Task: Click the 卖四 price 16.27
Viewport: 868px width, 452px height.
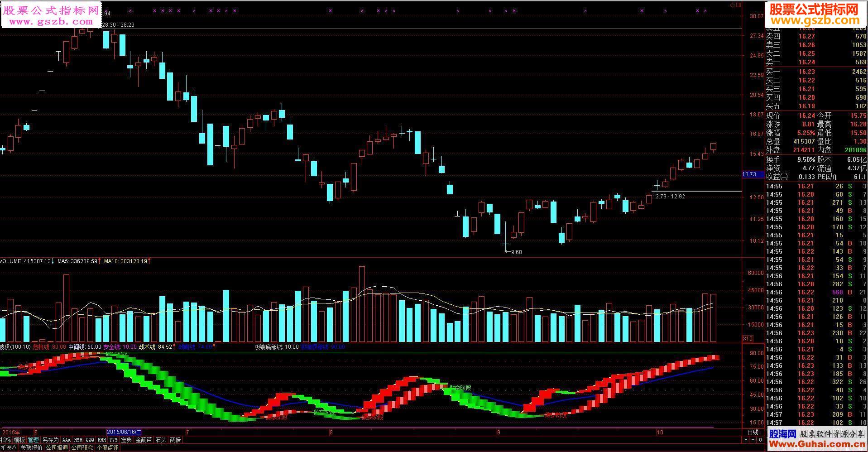Action: [x=806, y=36]
